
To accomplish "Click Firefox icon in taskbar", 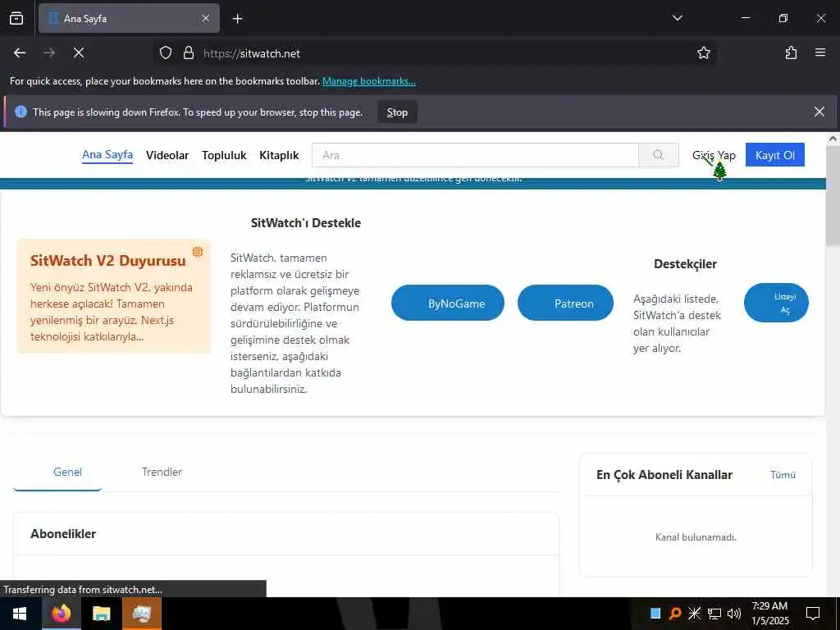I will tap(61, 614).
